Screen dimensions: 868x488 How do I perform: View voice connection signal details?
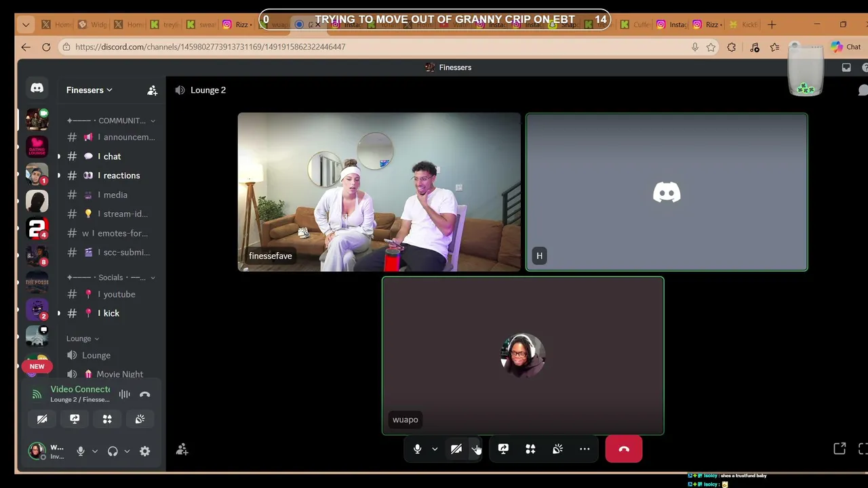(x=37, y=394)
